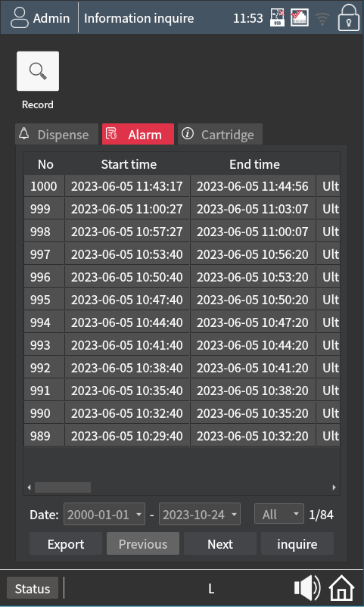Click the inquire button
The image size is (364, 607).
(x=297, y=544)
